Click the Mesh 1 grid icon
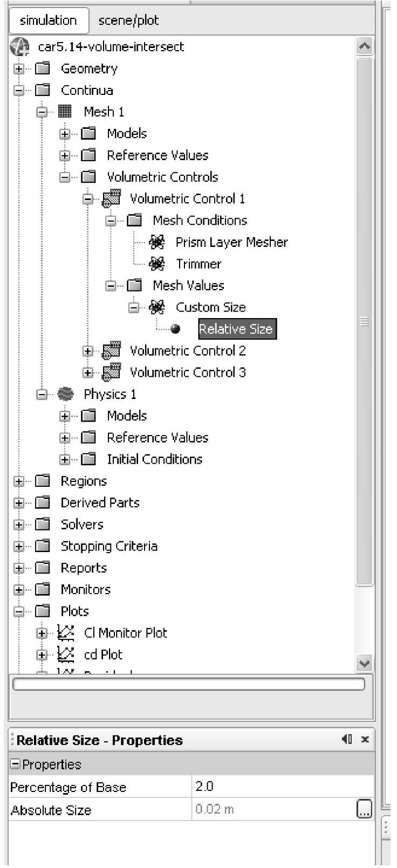 coord(65,112)
